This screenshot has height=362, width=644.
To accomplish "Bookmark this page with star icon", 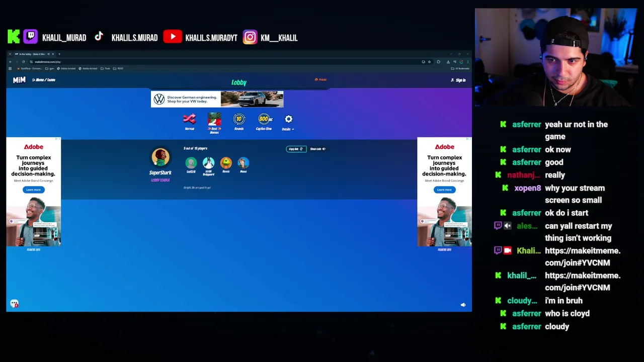I will (429, 62).
